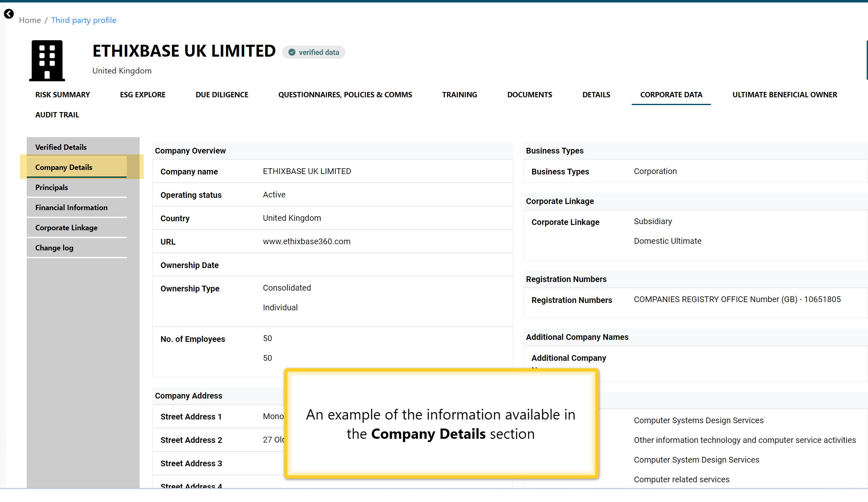Image resolution: width=868 pixels, height=502 pixels.
Task: Click the Individual ownership type value
Action: tap(280, 307)
